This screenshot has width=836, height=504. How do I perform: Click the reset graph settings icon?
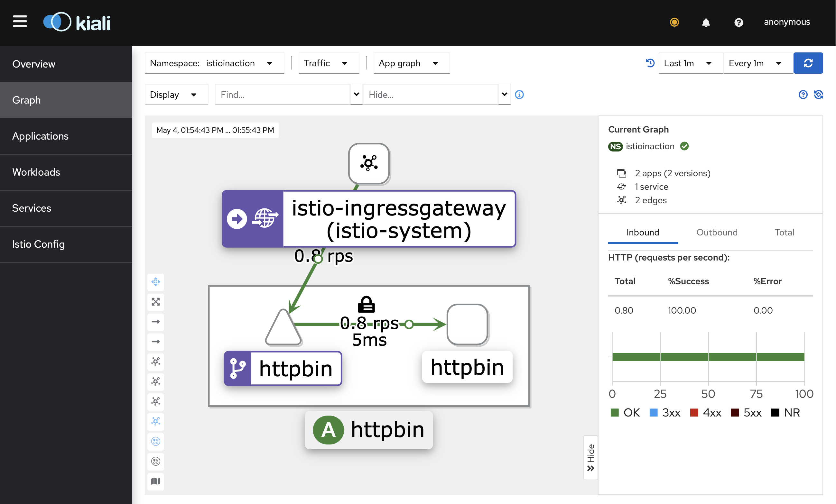[x=818, y=95]
